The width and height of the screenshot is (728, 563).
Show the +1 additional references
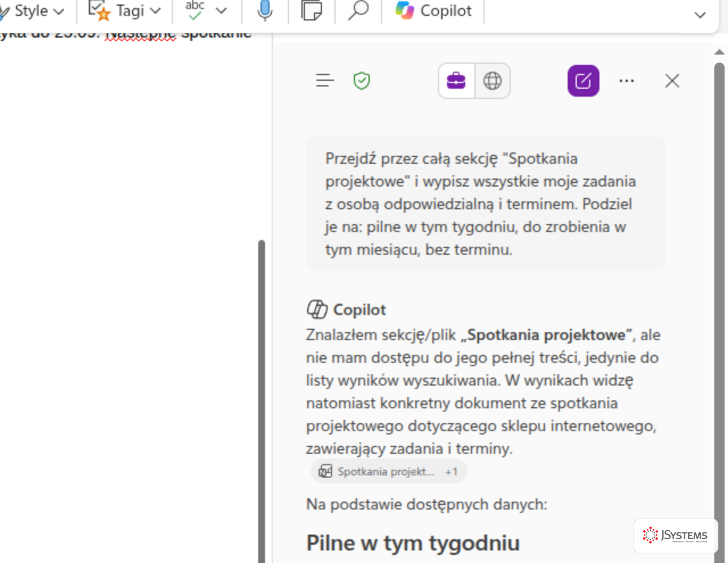click(x=452, y=471)
